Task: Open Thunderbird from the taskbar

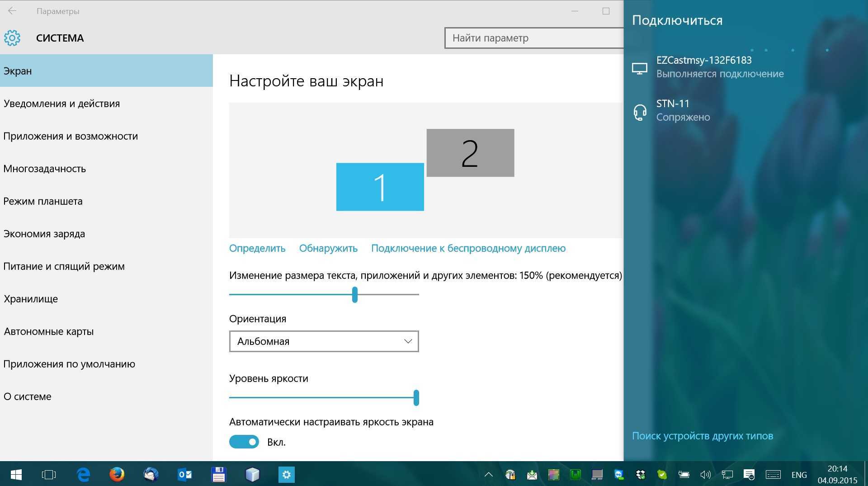Action: tap(151, 475)
